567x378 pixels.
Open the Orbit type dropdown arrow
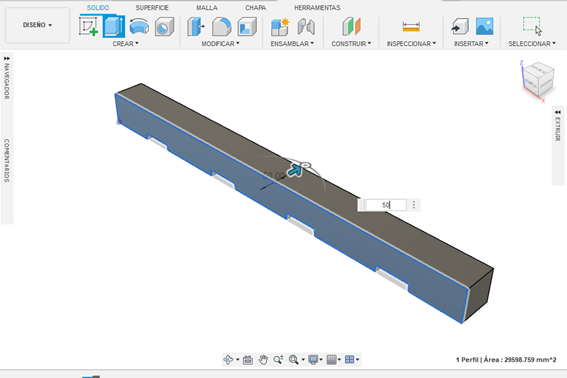238,360
